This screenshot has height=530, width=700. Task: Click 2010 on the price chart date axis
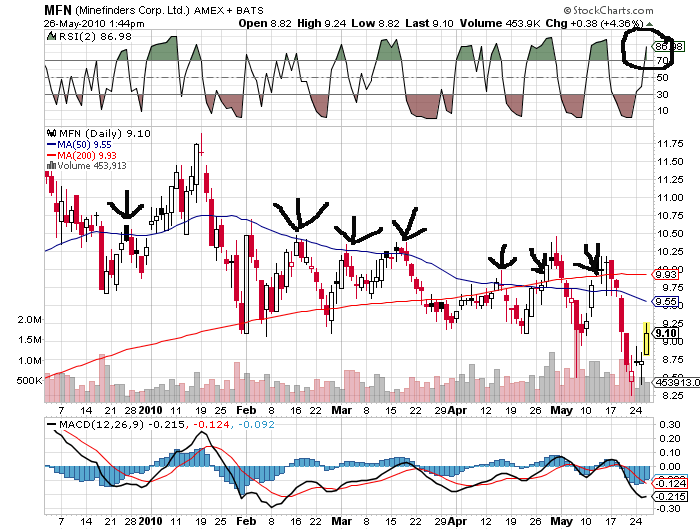151,410
